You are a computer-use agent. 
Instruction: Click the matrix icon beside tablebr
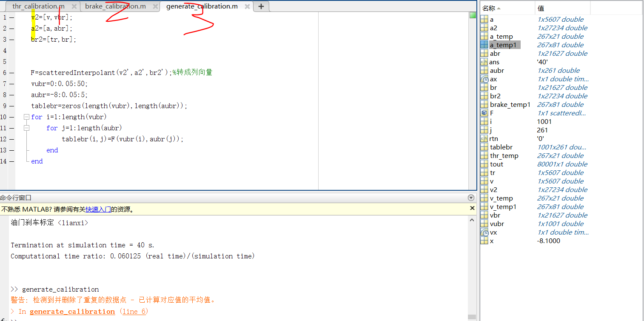(484, 147)
